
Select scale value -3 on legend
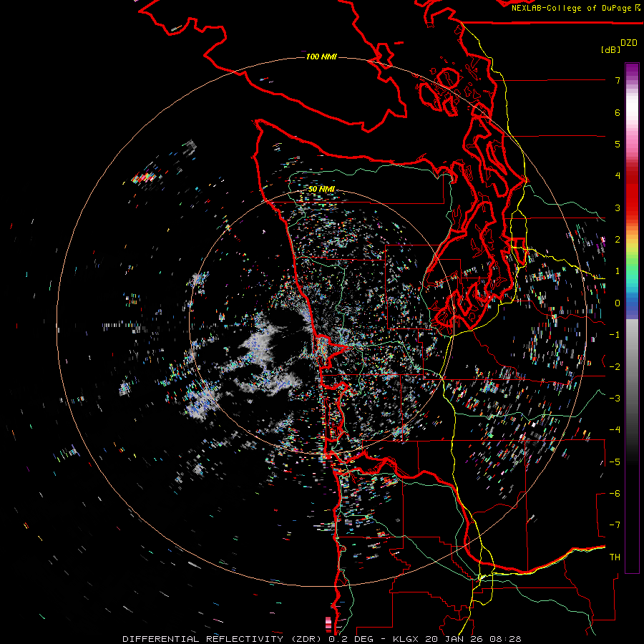(615, 399)
